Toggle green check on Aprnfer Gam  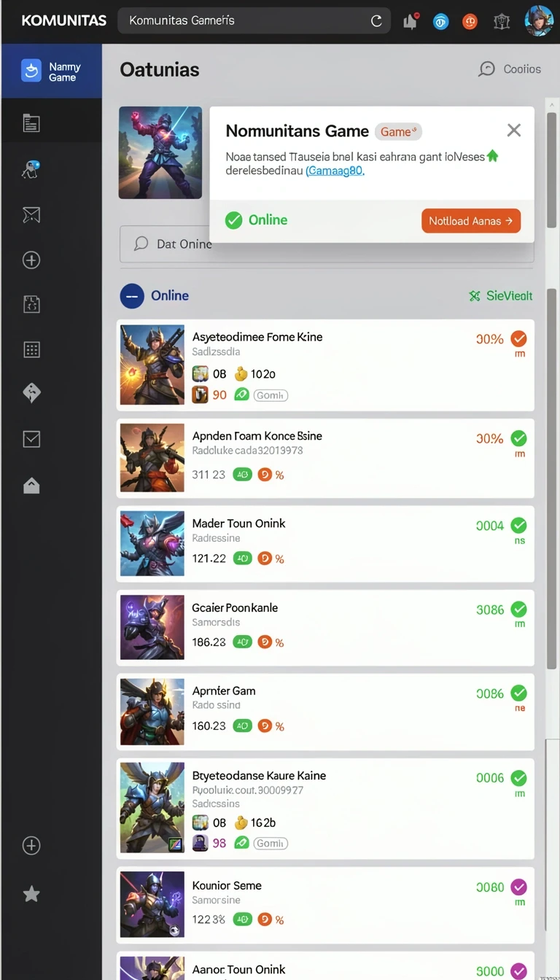[x=519, y=693]
